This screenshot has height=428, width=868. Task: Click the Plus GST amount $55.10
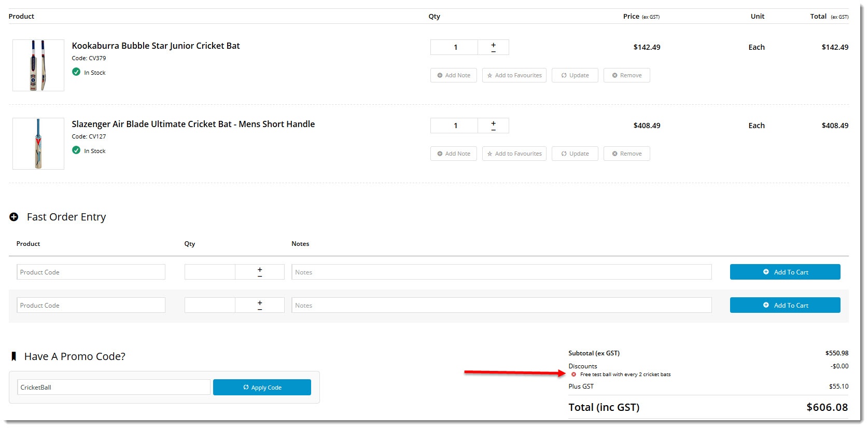coord(838,386)
